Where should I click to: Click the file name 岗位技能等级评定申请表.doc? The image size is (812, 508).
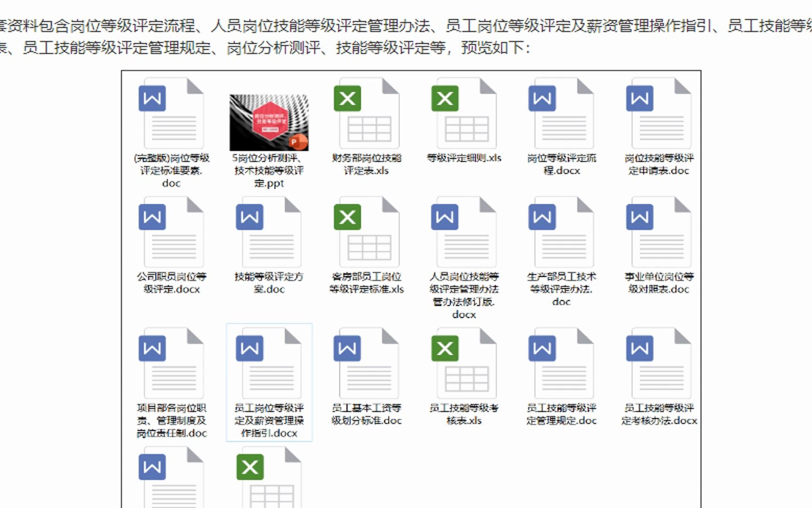click(659, 164)
